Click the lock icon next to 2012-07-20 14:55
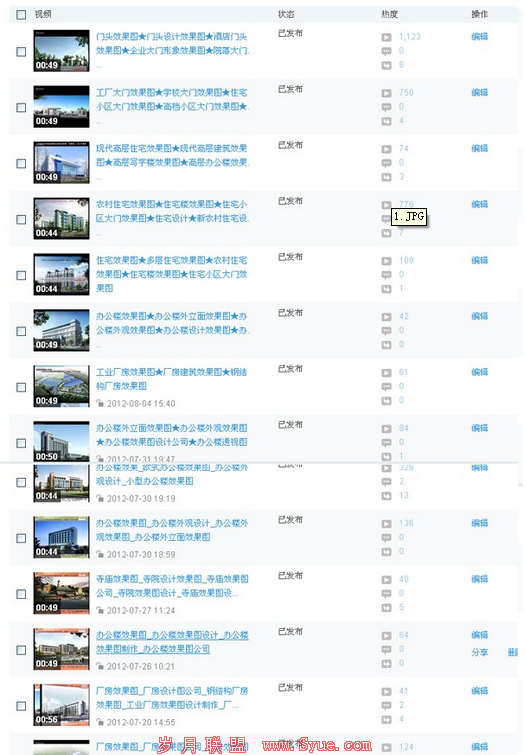This screenshot has width=526, height=755. 100,722
